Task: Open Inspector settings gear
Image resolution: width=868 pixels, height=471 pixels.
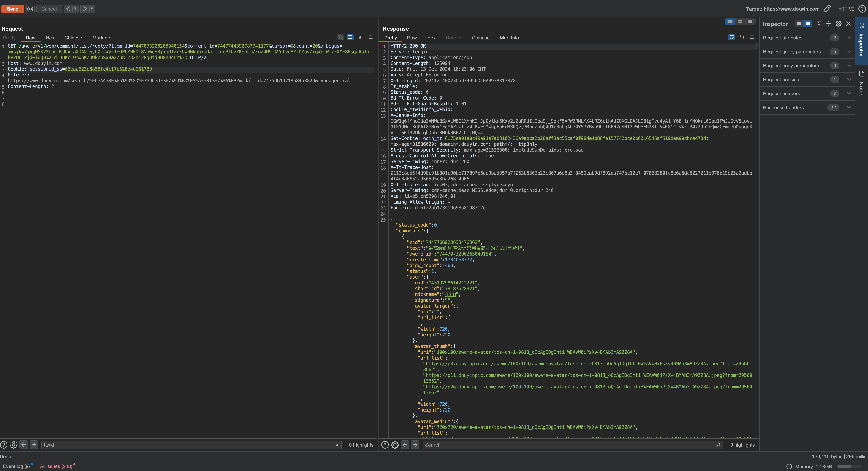Action: tap(838, 24)
